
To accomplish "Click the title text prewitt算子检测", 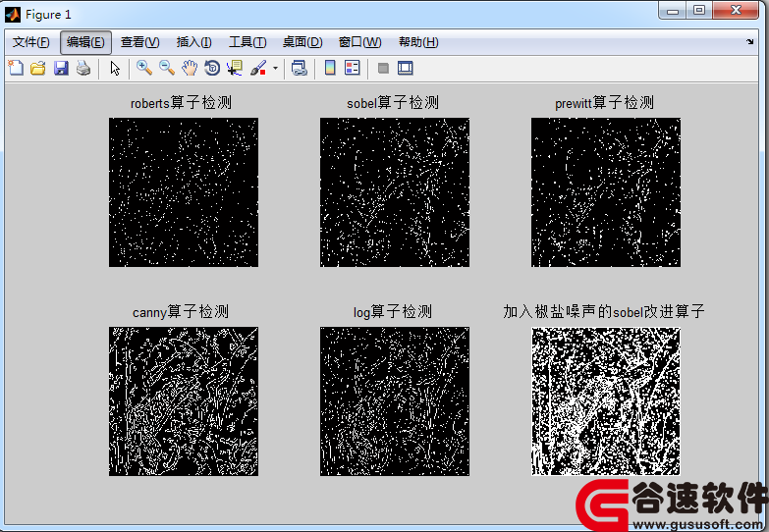I will click(605, 102).
